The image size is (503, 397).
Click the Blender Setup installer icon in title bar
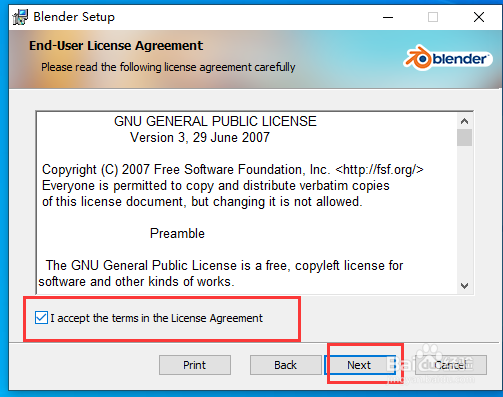pyautogui.click(x=20, y=17)
